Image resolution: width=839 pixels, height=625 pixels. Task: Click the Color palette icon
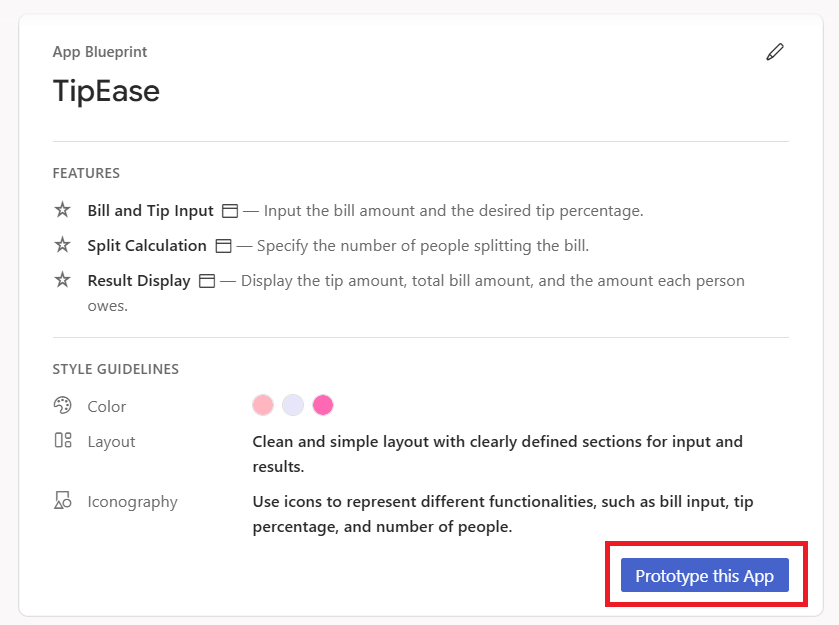[x=63, y=405]
